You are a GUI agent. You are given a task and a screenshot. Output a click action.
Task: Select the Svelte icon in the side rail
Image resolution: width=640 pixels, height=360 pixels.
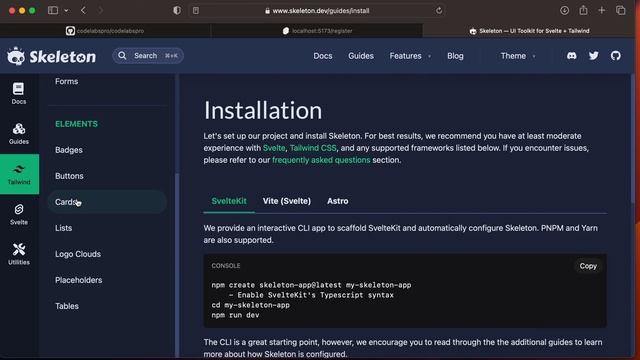19,209
